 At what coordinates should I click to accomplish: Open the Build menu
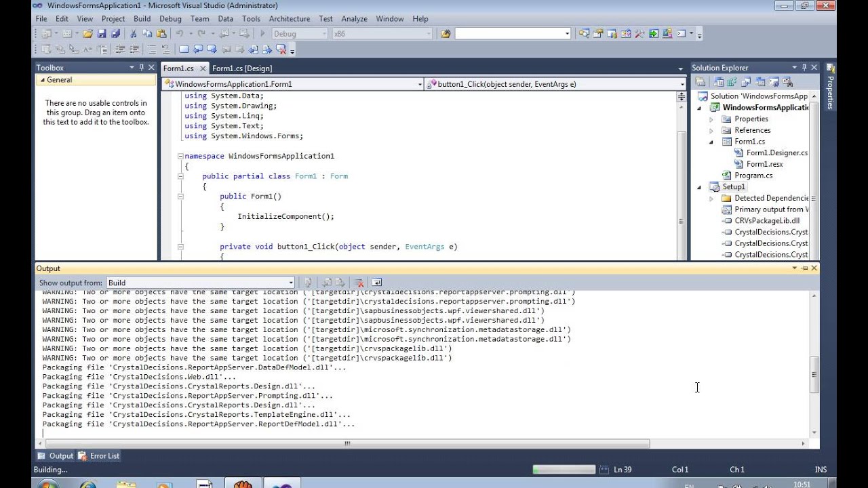click(142, 19)
